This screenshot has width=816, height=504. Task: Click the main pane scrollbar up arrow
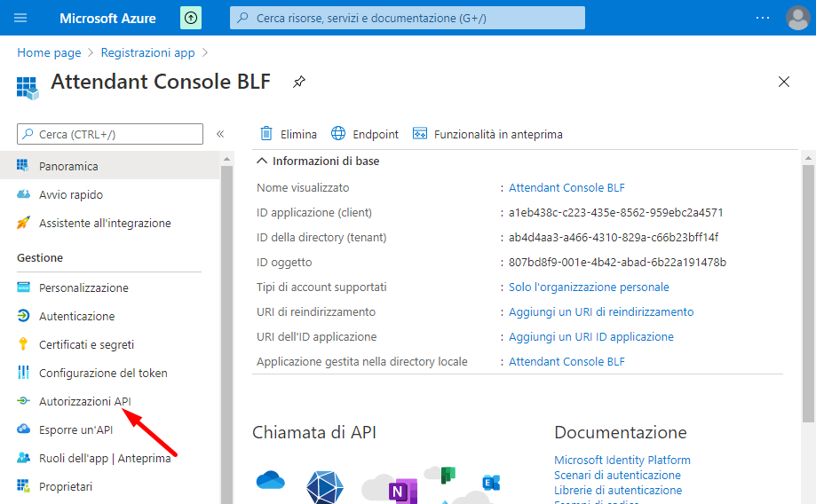(x=808, y=158)
